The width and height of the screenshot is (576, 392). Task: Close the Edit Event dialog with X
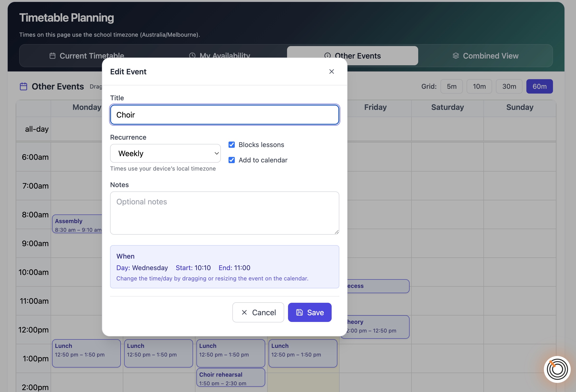[x=331, y=71]
